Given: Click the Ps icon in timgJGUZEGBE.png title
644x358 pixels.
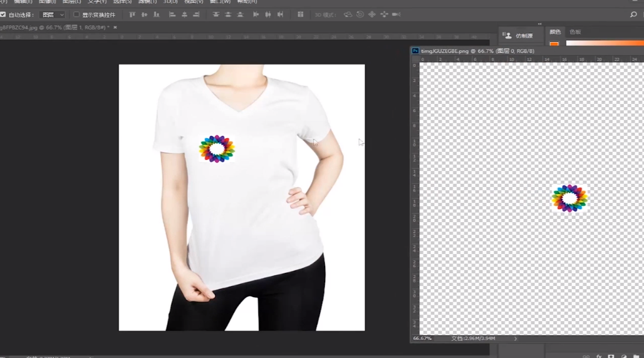Looking at the screenshot, I should (415, 51).
